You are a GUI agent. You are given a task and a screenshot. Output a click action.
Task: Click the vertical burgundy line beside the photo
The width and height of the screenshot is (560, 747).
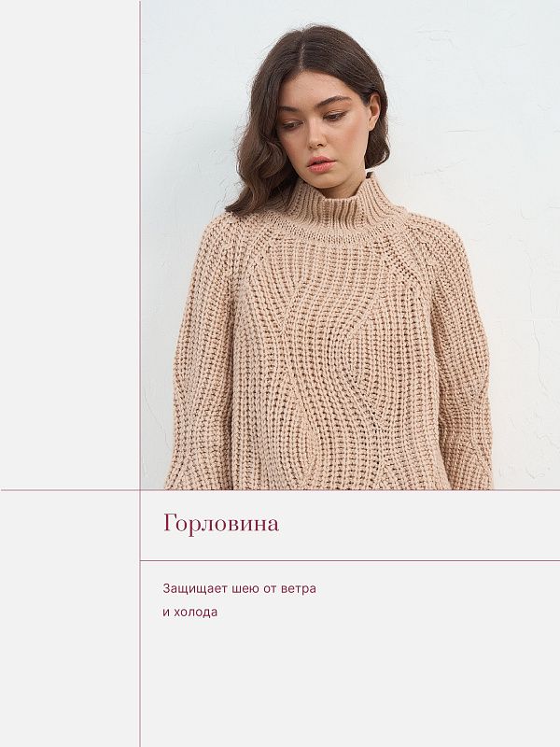pyautogui.click(x=140, y=280)
